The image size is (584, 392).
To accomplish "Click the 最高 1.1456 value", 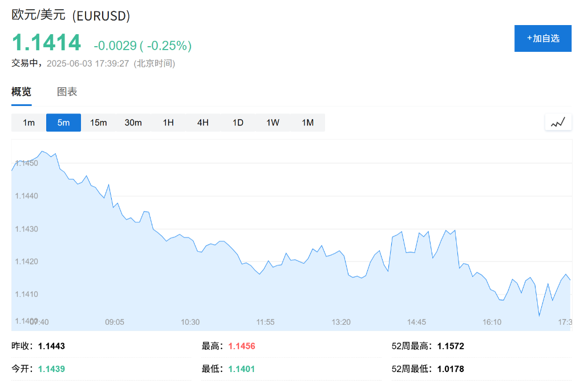I will 242,346.
